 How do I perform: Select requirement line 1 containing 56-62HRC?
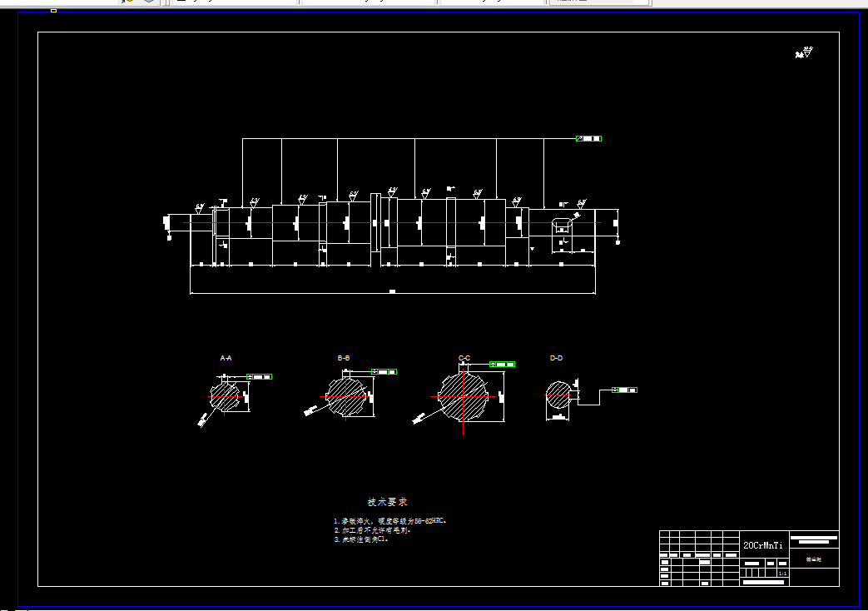(389, 521)
